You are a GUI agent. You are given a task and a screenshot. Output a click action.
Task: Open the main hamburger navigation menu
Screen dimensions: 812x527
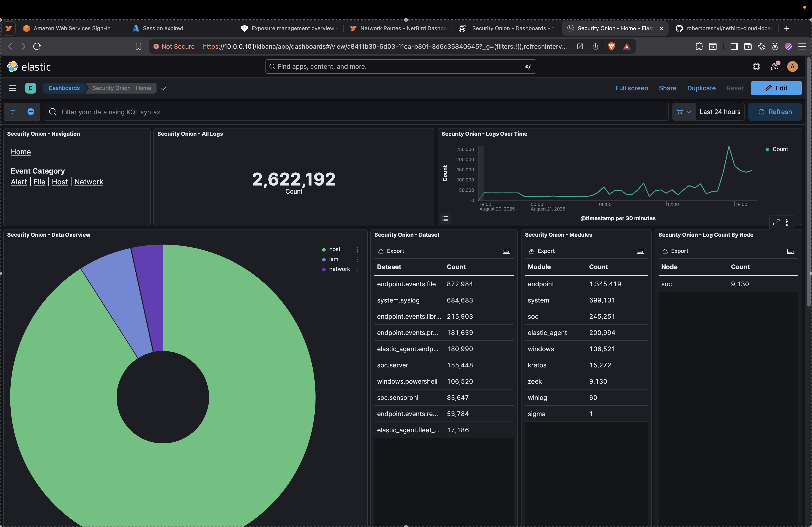(13, 88)
